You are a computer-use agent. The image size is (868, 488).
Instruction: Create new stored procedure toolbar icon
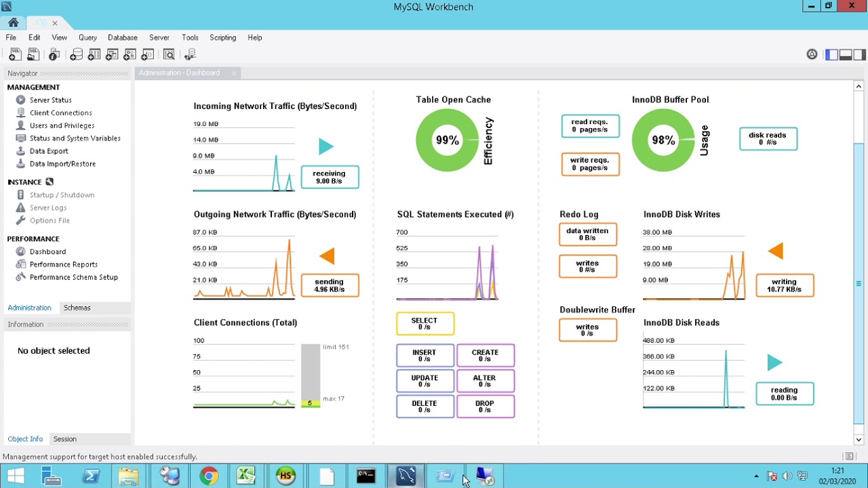pos(130,55)
